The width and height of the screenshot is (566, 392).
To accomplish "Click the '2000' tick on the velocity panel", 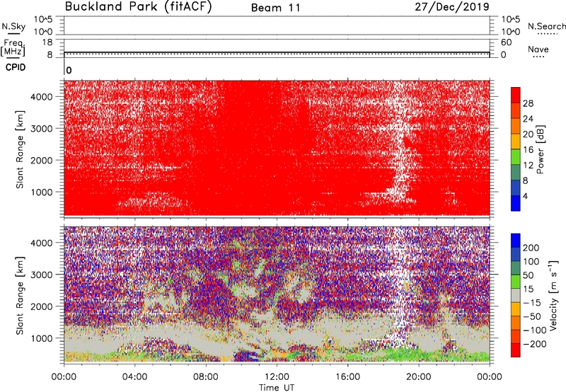I will (42, 306).
